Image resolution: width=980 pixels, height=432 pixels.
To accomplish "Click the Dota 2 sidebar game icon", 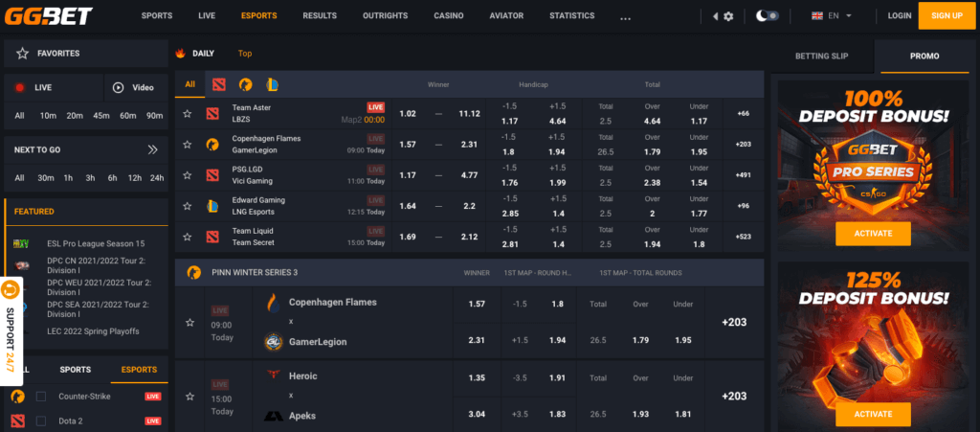I will (17, 421).
